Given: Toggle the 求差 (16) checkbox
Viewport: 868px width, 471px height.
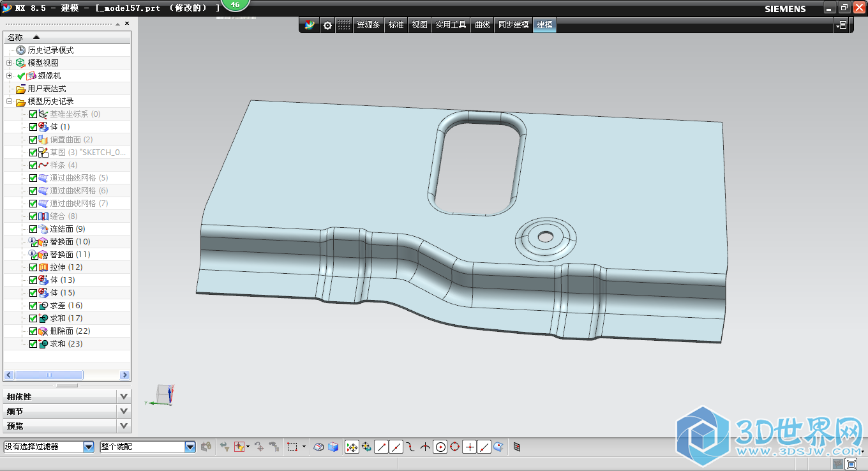Looking at the screenshot, I should [33, 306].
